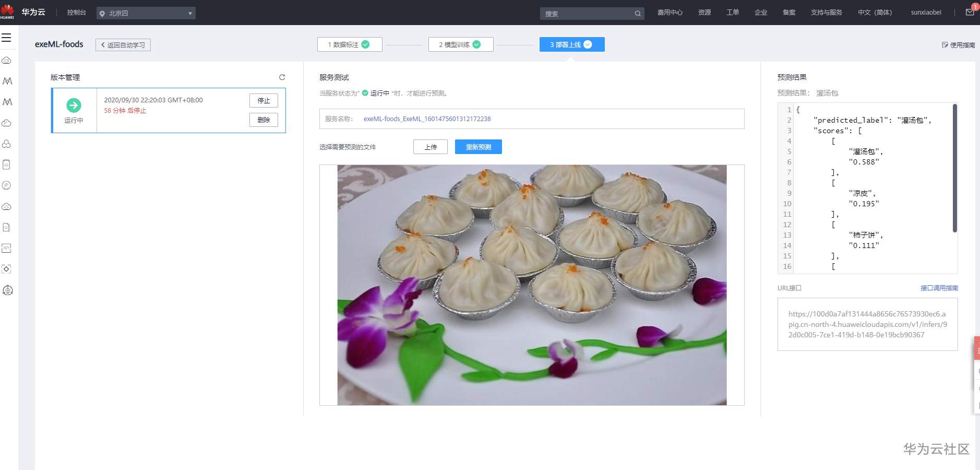The image size is (980, 470).
Task: Open the 备案 menu
Action: click(x=789, y=13)
